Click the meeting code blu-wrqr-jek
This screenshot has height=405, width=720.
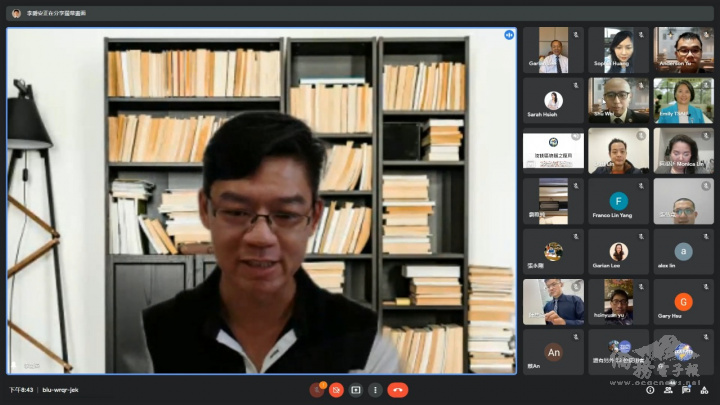pyautogui.click(x=62, y=390)
